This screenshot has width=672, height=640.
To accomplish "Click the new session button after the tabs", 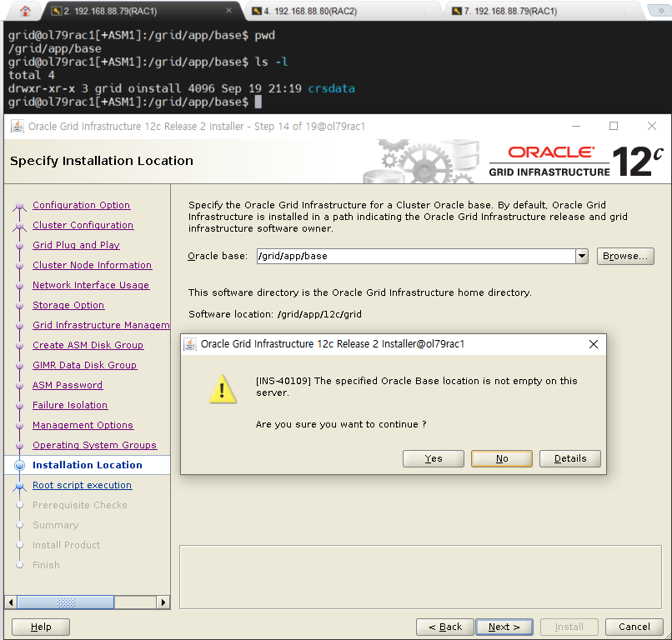I will coord(660,11).
